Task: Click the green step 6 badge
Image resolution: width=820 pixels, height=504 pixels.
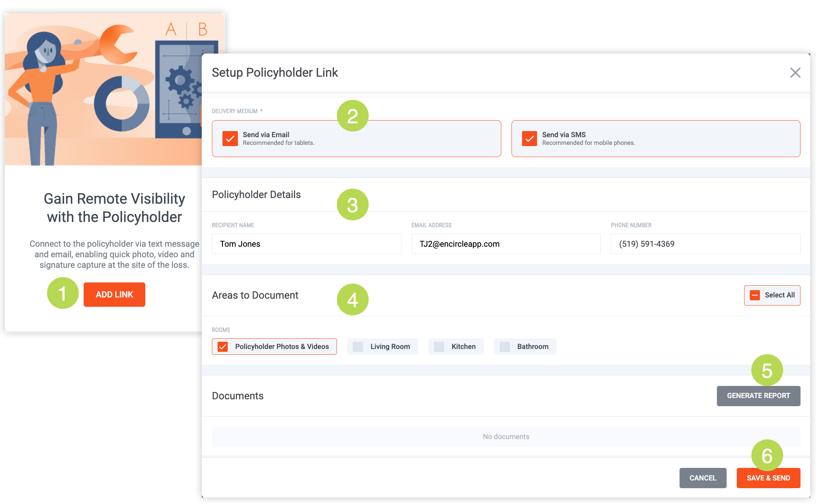Action: [x=767, y=455]
